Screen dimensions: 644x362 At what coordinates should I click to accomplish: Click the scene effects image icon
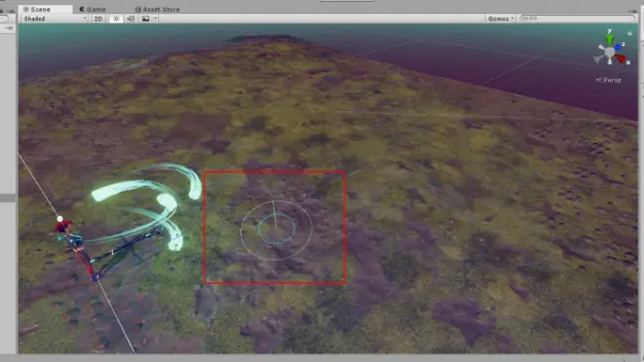click(x=145, y=19)
